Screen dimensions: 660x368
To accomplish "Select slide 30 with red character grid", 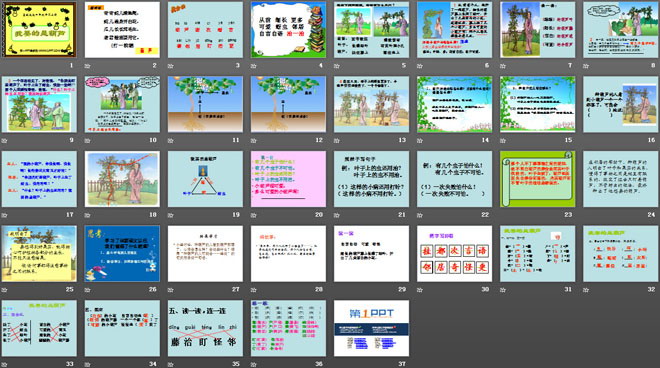I will tap(455, 253).
